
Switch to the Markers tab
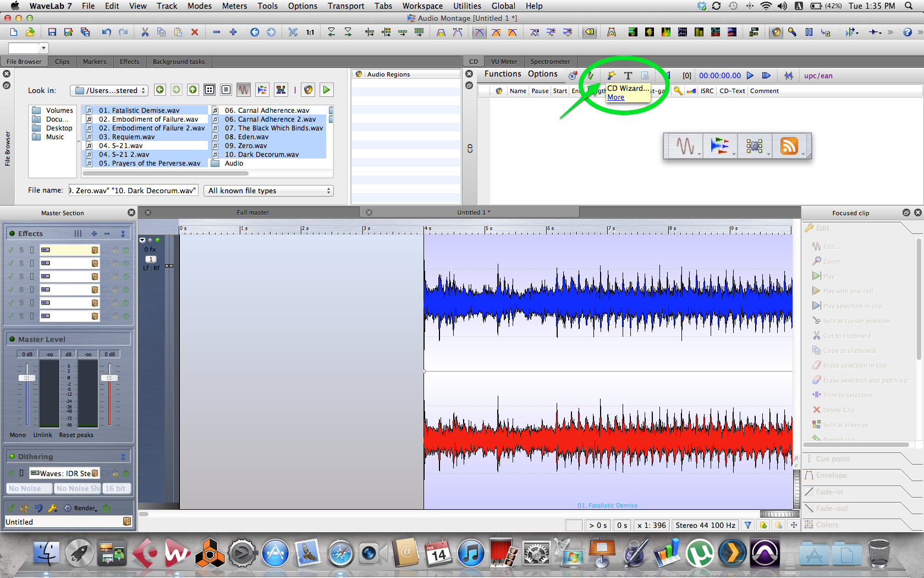coord(94,62)
